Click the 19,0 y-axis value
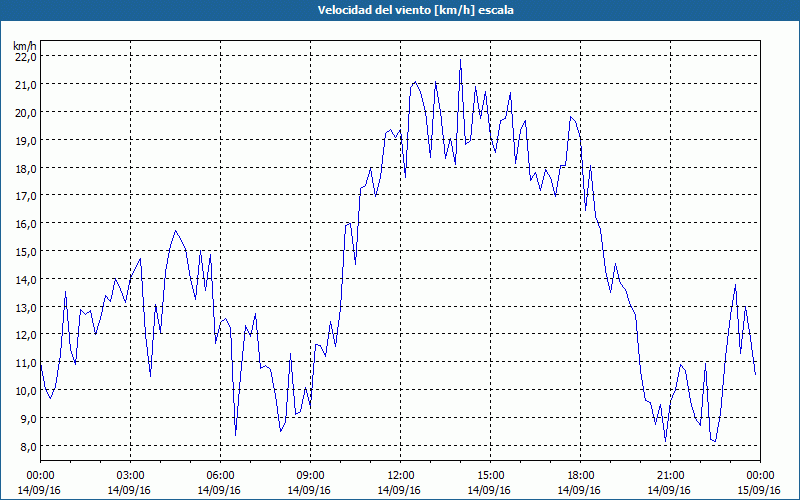 25,140
